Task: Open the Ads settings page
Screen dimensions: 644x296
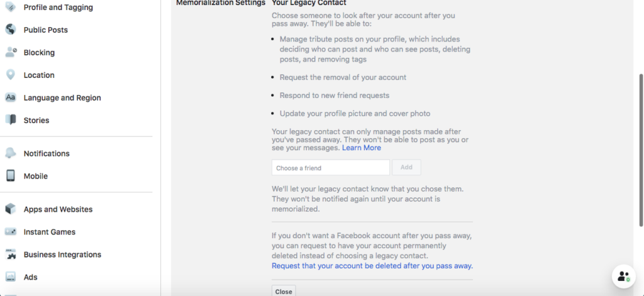Action: pyautogui.click(x=30, y=277)
